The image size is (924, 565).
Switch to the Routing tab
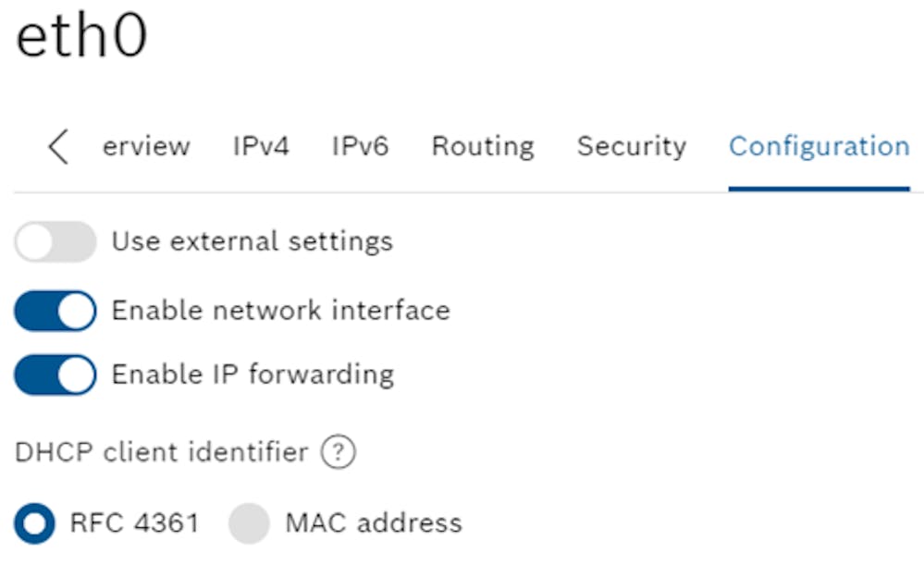click(x=483, y=147)
